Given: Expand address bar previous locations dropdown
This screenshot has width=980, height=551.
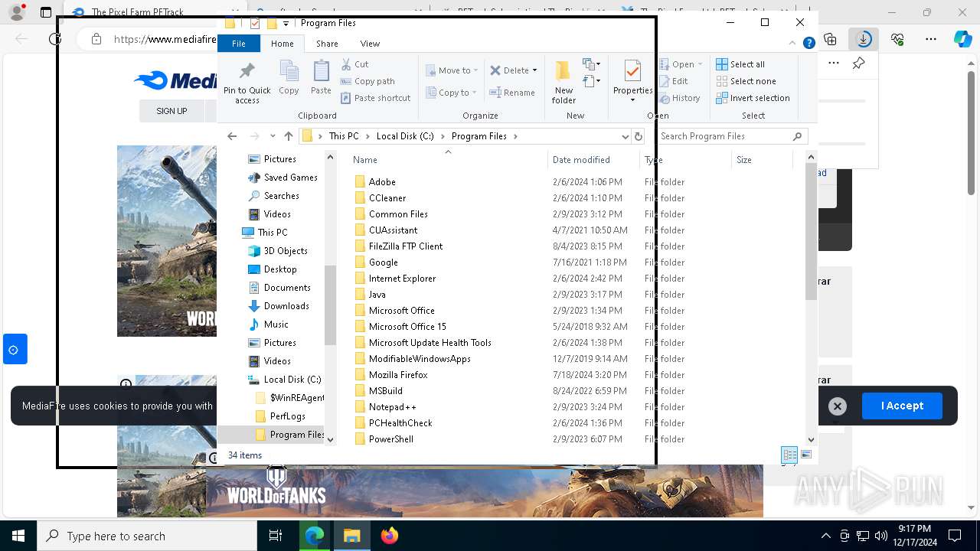Looking at the screenshot, I should click(626, 136).
